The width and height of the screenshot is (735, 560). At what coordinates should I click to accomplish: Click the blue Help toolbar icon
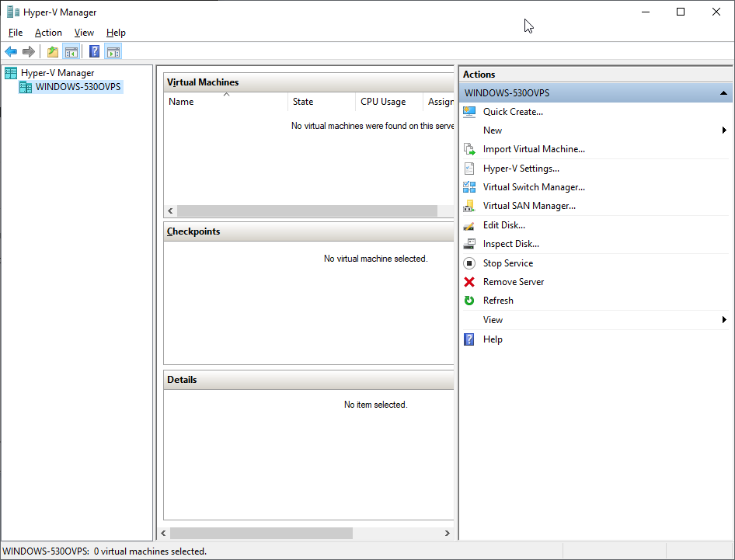click(94, 52)
